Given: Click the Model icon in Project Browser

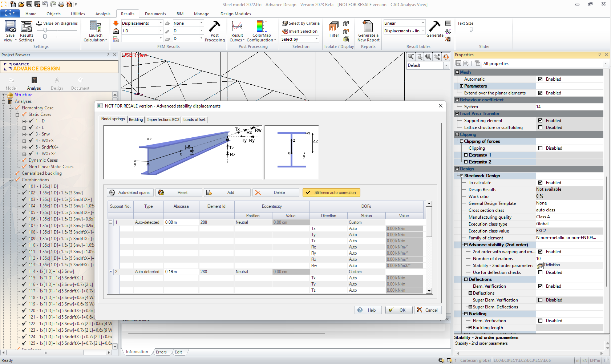Looking at the screenshot, I should tap(11, 80).
